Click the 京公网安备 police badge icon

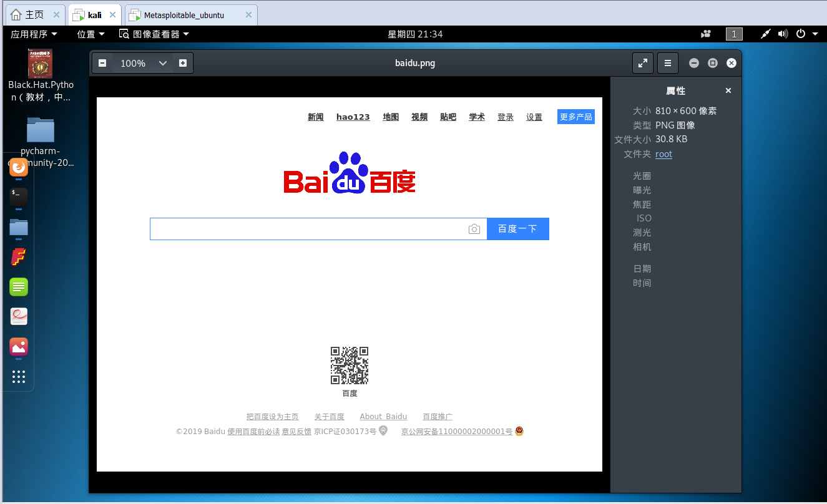pyautogui.click(x=519, y=430)
